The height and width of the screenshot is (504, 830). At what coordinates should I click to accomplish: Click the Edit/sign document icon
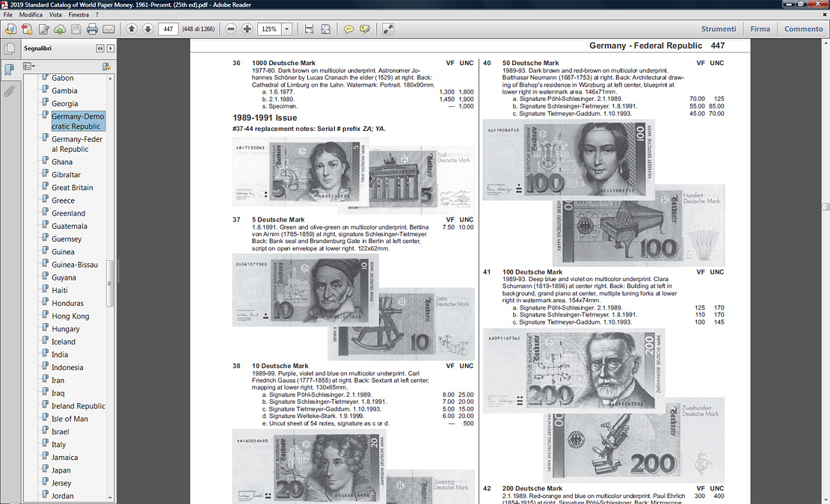point(43,29)
